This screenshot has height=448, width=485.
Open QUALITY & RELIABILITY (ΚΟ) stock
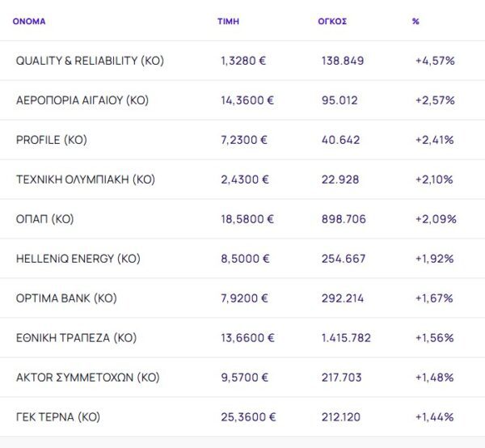[x=90, y=61]
